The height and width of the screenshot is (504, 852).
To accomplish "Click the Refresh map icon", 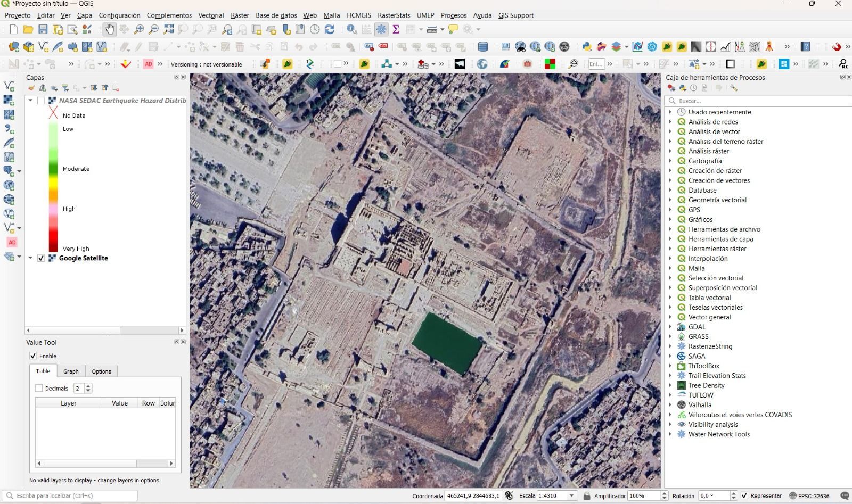I will pyautogui.click(x=330, y=29).
